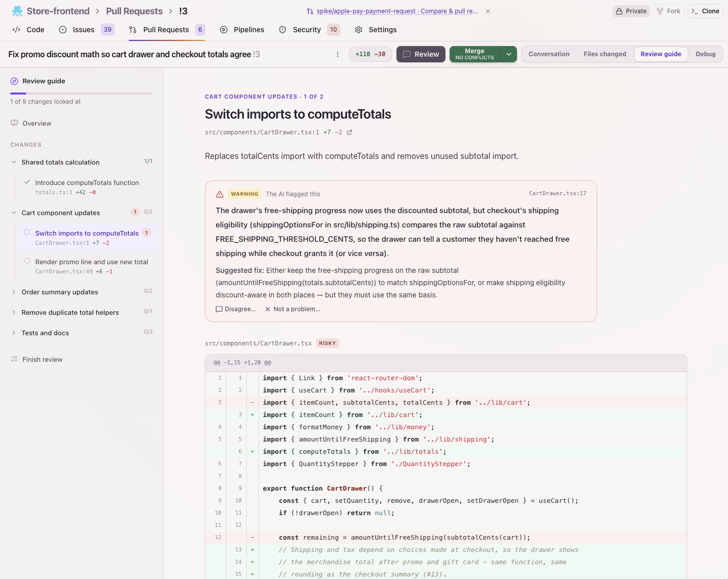Click the Finish review checklist icon
Image resolution: width=728 pixels, height=579 pixels.
pos(14,359)
